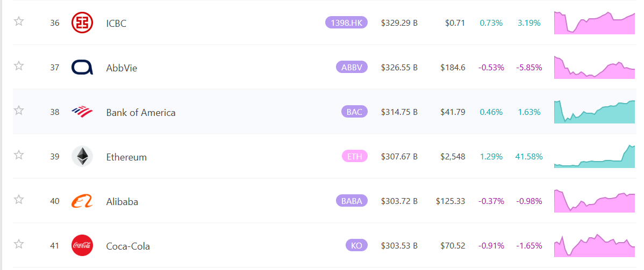Toggle the favorite star for Alibaba

(x=19, y=200)
